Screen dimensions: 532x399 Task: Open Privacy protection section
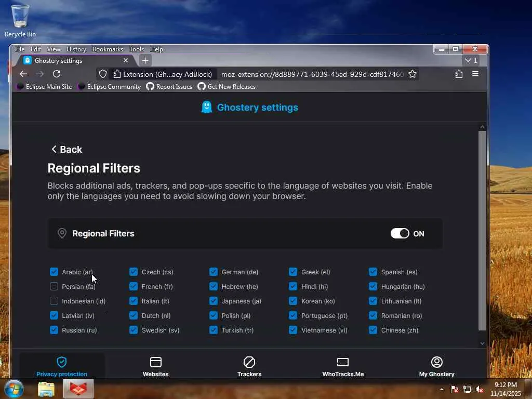(62, 366)
